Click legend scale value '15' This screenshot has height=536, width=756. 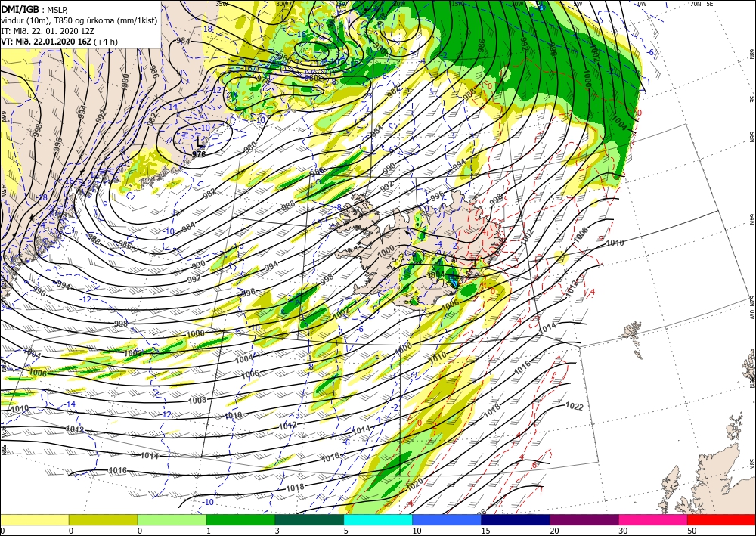pos(485,531)
